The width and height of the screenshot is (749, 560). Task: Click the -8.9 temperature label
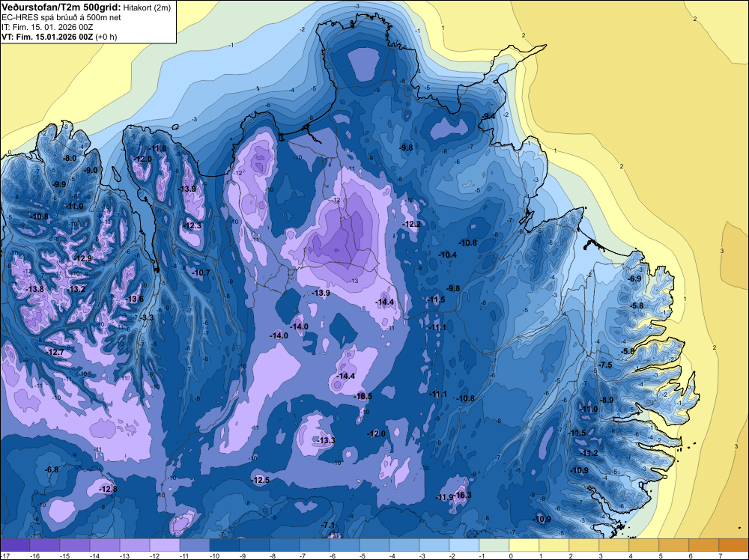pyautogui.click(x=607, y=400)
